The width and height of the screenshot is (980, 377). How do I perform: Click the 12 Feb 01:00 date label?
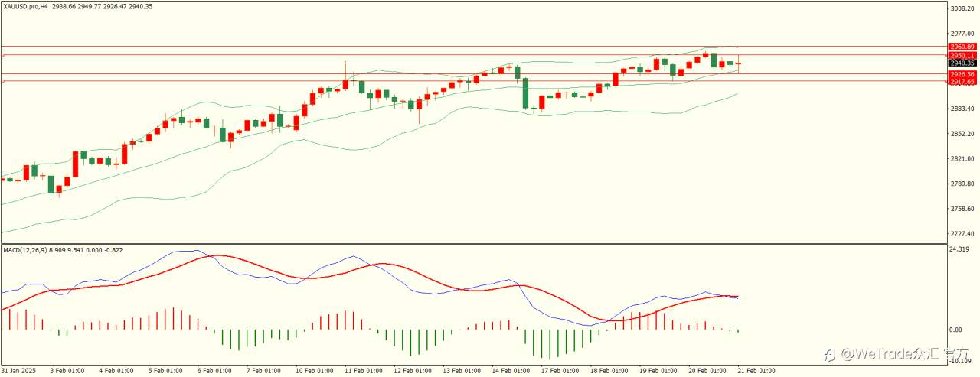(x=412, y=371)
